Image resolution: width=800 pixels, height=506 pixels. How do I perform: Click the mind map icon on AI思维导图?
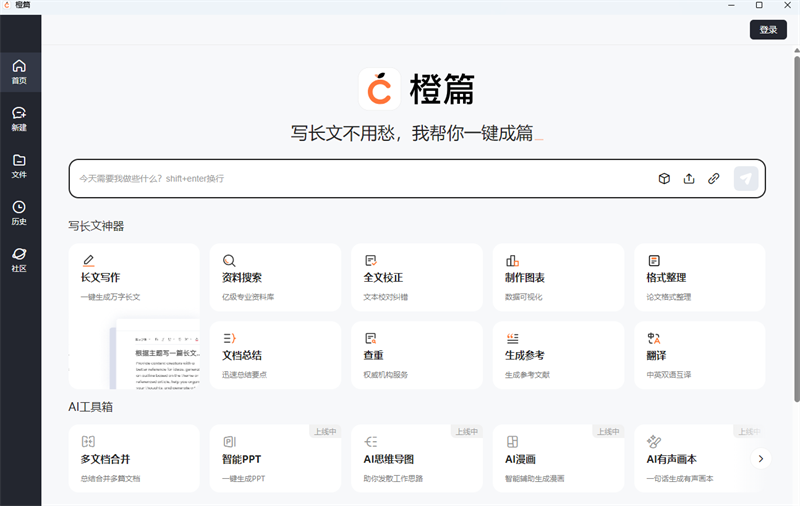371,441
